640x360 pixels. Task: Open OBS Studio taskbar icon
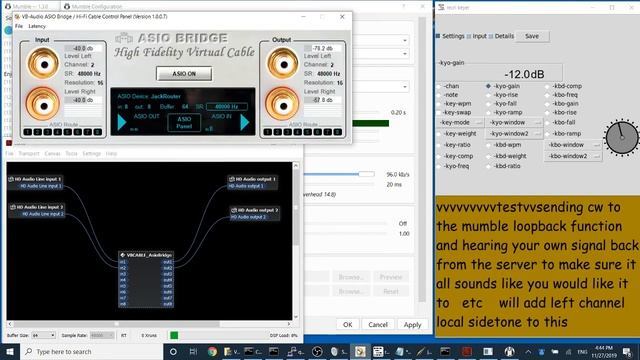[317, 351]
